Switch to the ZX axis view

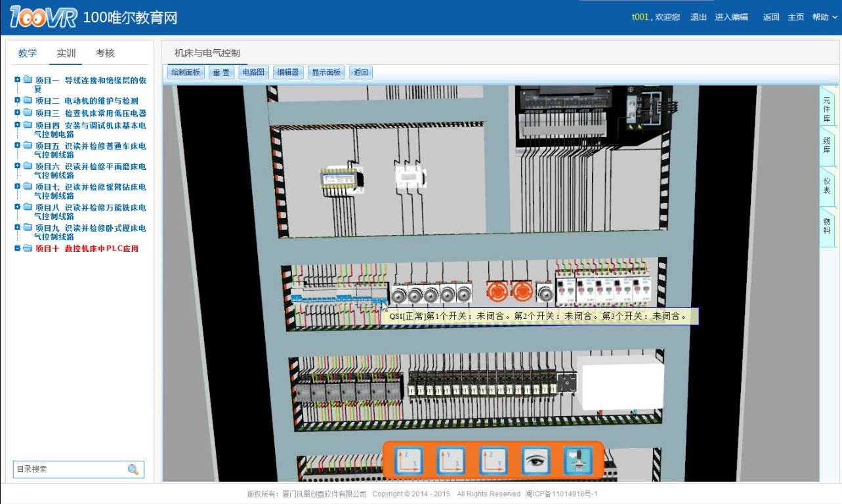pos(410,461)
